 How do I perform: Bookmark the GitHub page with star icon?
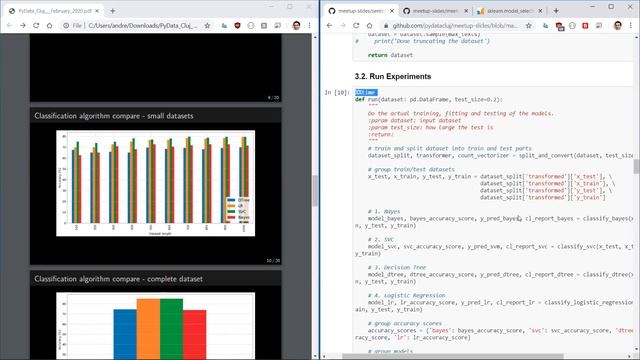tap(529, 26)
